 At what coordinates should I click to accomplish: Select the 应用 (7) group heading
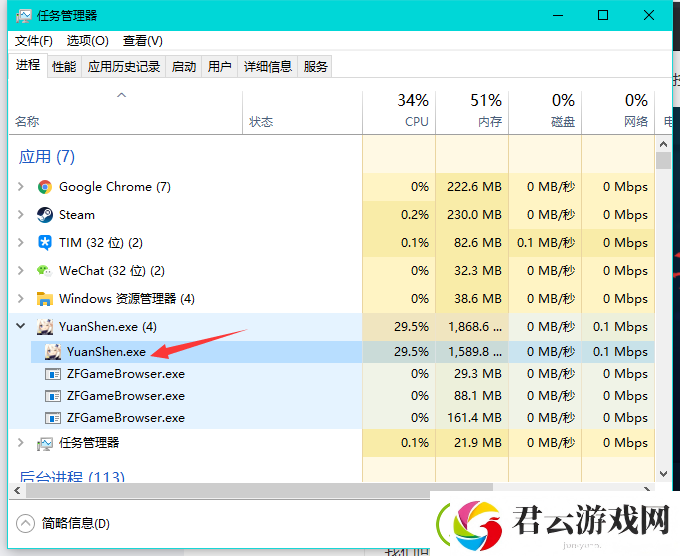click(x=47, y=157)
